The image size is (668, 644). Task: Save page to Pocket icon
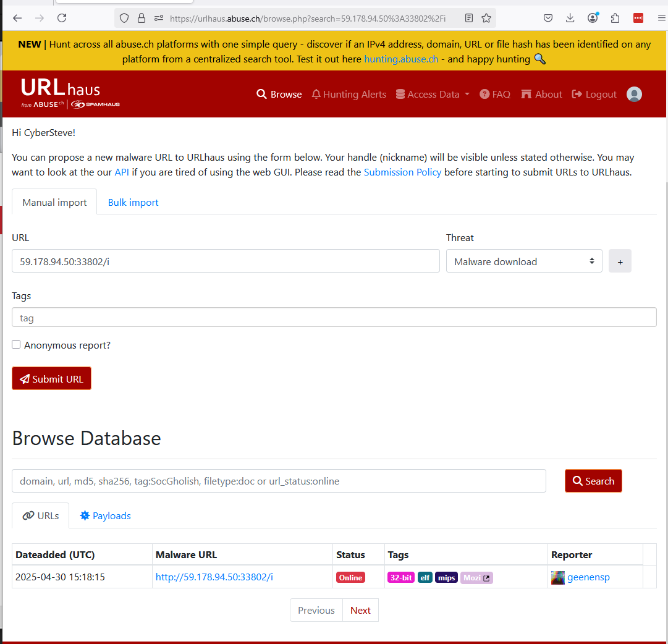(548, 18)
